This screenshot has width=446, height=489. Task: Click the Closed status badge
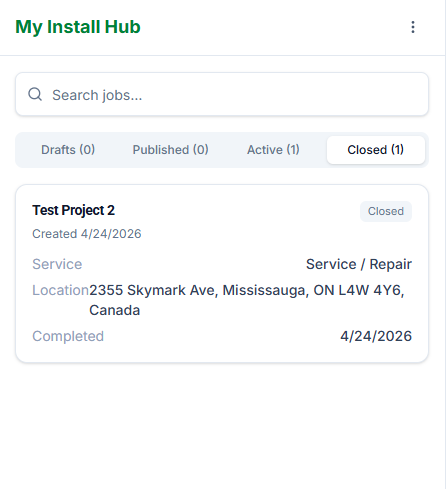386,211
